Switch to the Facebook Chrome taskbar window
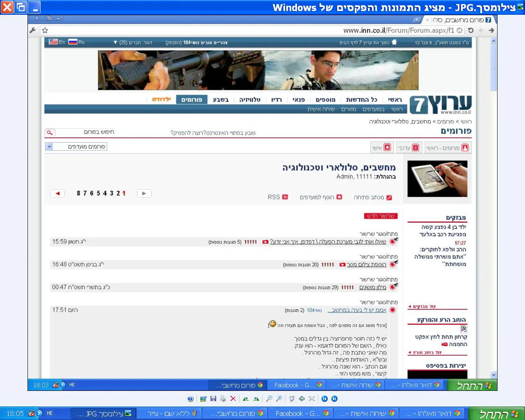This screenshot has height=420, width=525. pyautogui.click(x=301, y=413)
